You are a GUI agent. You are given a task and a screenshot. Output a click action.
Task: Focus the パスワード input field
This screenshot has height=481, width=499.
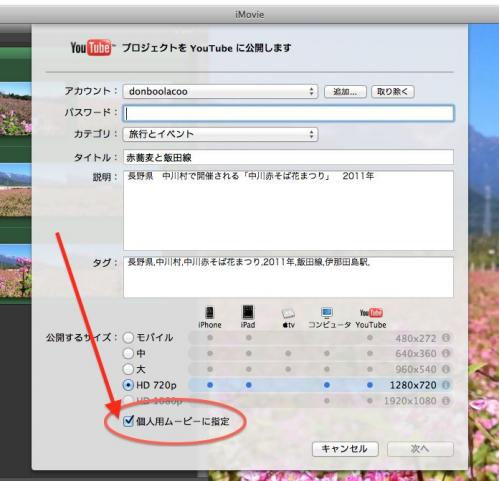pyautogui.click(x=288, y=113)
